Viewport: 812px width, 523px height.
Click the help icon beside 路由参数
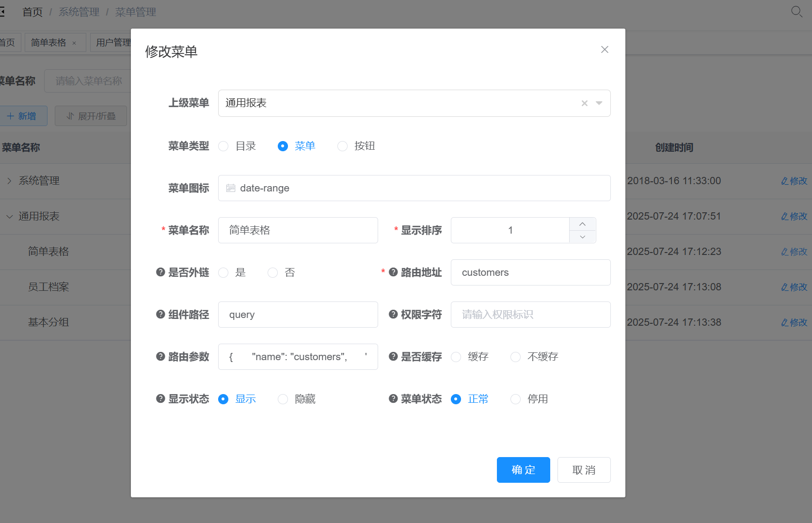[160, 356]
